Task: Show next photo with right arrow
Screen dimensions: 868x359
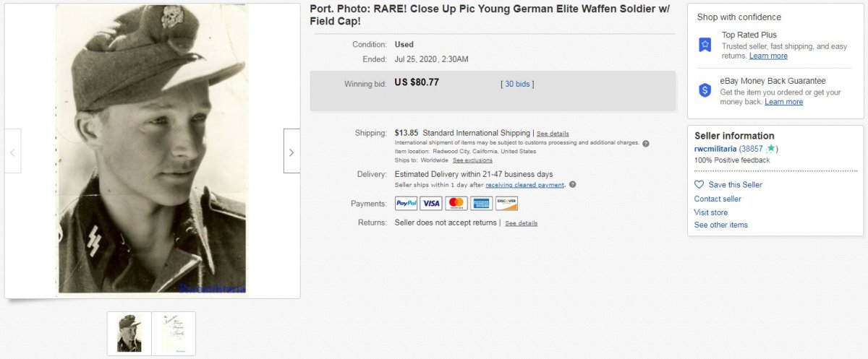Action: pyautogui.click(x=292, y=151)
